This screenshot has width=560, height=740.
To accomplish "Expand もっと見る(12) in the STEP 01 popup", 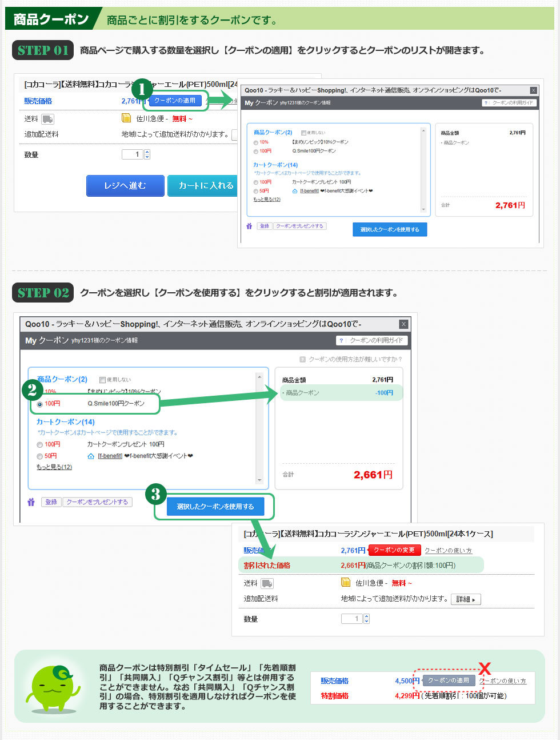I will coord(267,200).
